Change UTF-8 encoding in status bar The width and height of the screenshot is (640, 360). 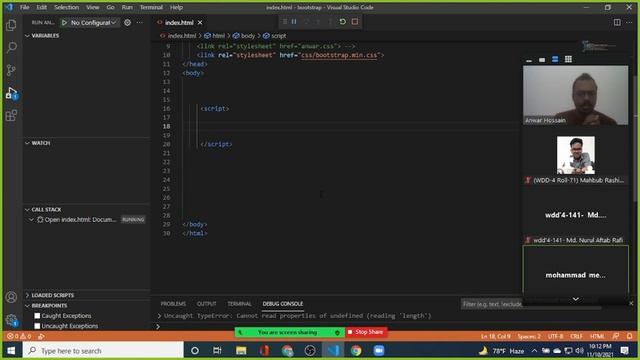coord(556,336)
